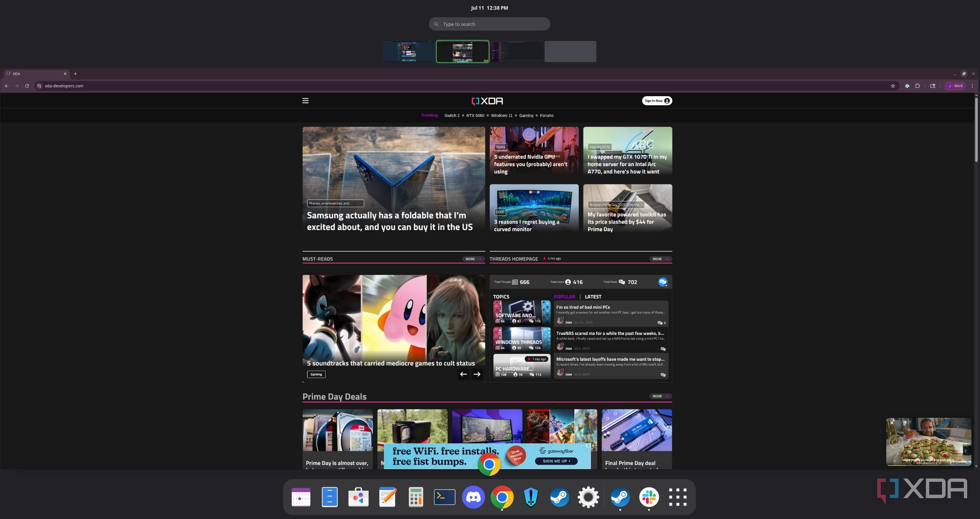Click MORE next to Must-Reads heading
This screenshot has height=519, width=980.
473,259
